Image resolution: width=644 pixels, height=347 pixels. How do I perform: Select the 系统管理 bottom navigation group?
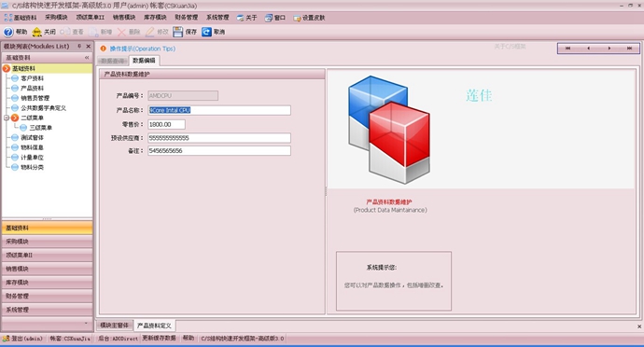[48, 309]
